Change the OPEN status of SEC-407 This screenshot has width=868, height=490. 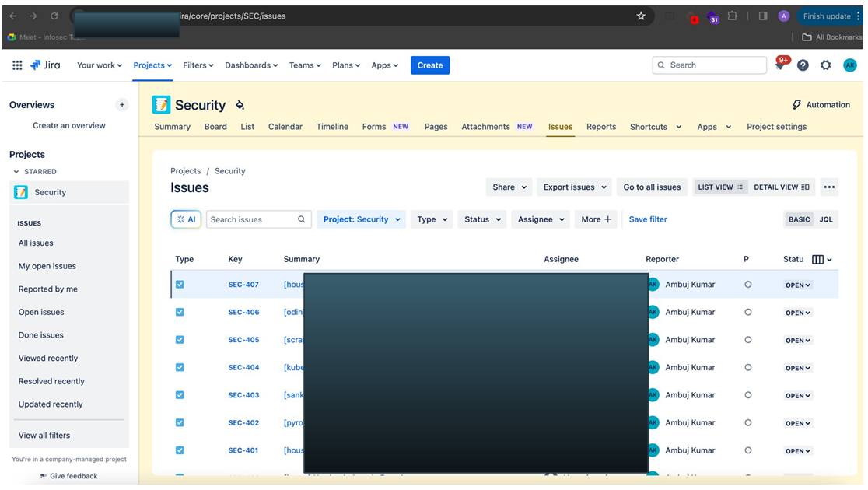click(x=798, y=285)
